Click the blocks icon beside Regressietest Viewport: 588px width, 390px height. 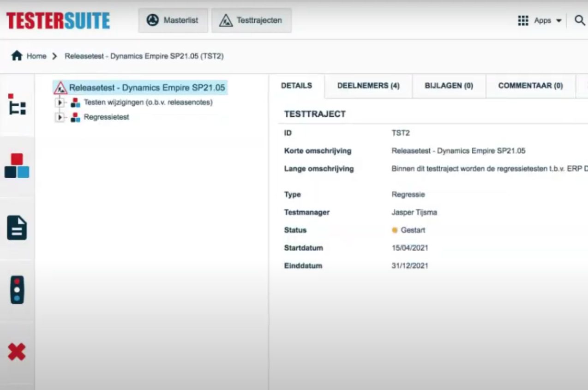click(x=75, y=117)
